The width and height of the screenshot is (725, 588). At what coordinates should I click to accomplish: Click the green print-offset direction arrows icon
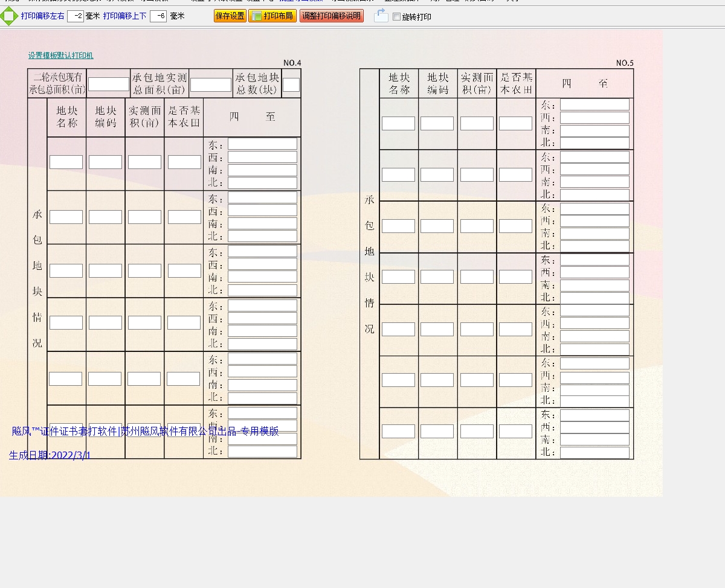tap(9, 16)
